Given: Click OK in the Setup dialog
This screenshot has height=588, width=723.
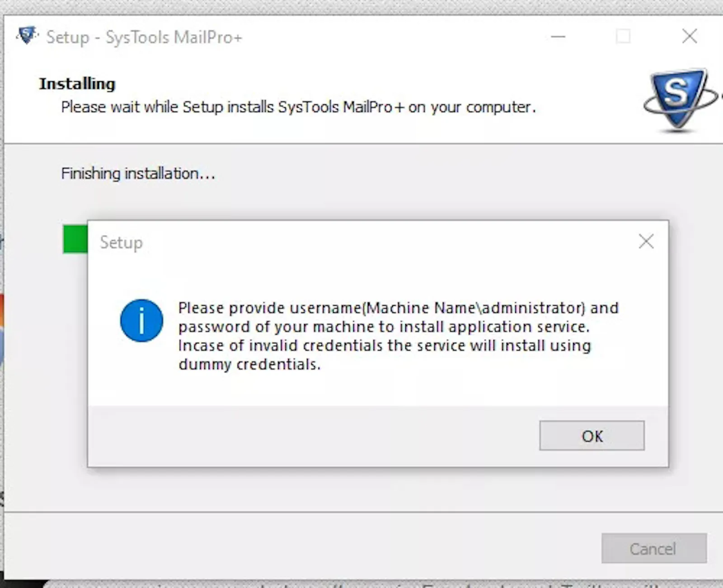Looking at the screenshot, I should click(592, 436).
